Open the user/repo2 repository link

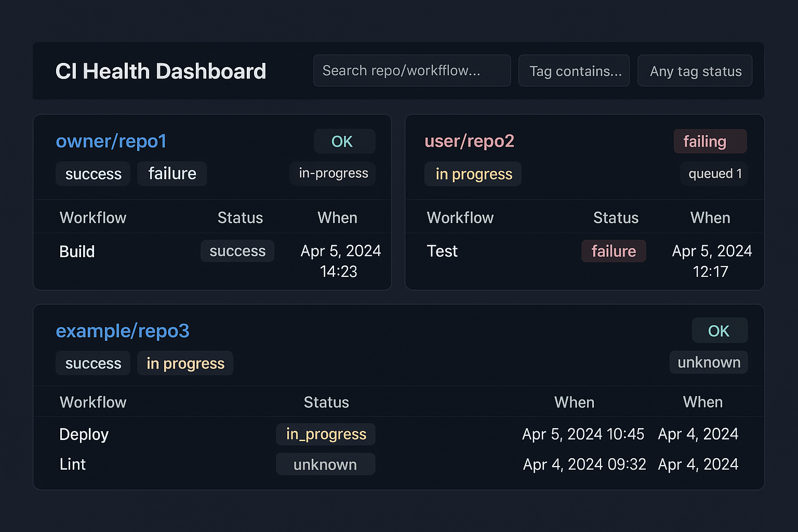click(469, 141)
